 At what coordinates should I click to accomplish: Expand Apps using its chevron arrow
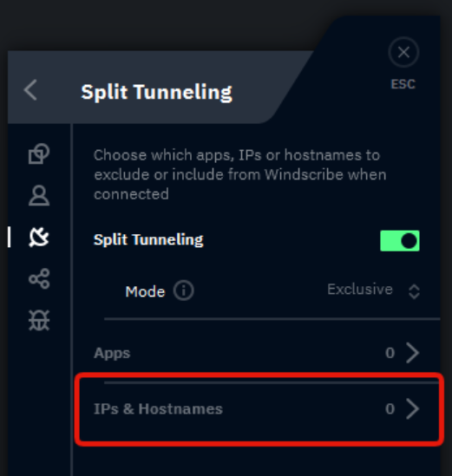coord(413,353)
